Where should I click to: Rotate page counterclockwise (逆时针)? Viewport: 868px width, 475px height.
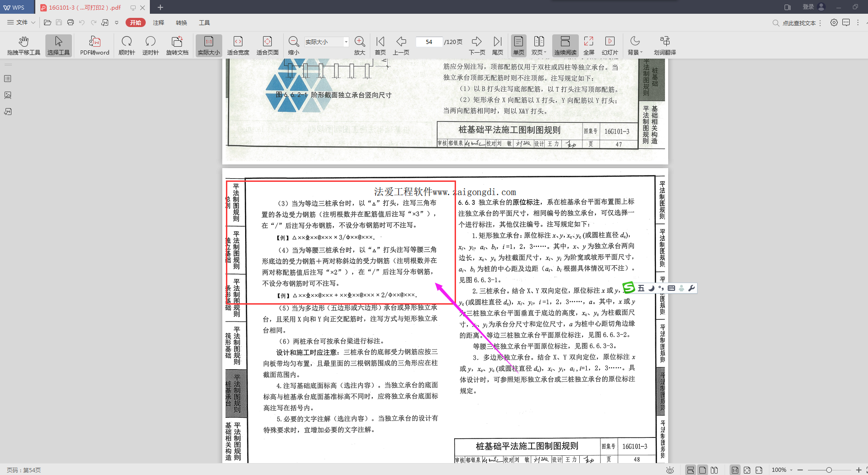[150, 45]
